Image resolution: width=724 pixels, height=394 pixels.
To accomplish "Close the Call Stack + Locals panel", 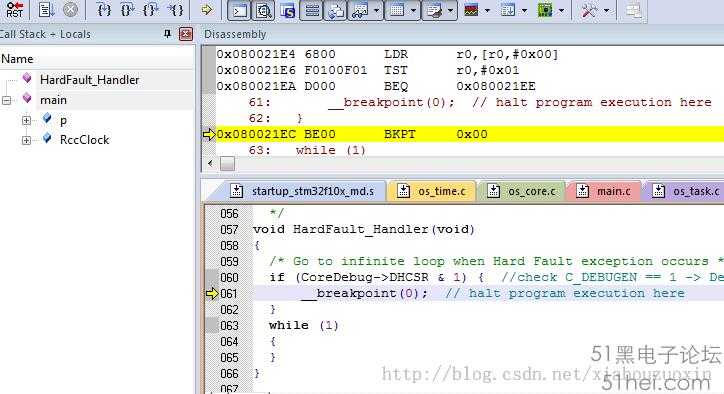I will [186, 34].
